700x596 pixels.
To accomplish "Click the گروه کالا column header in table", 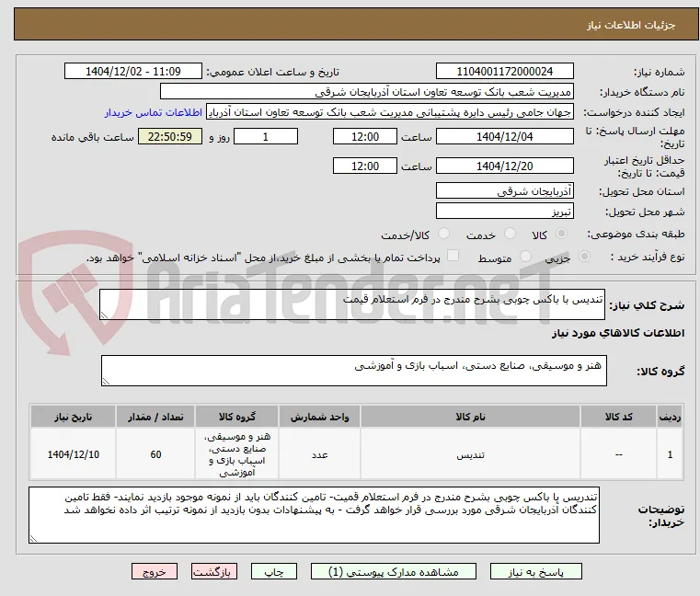I will (236, 417).
